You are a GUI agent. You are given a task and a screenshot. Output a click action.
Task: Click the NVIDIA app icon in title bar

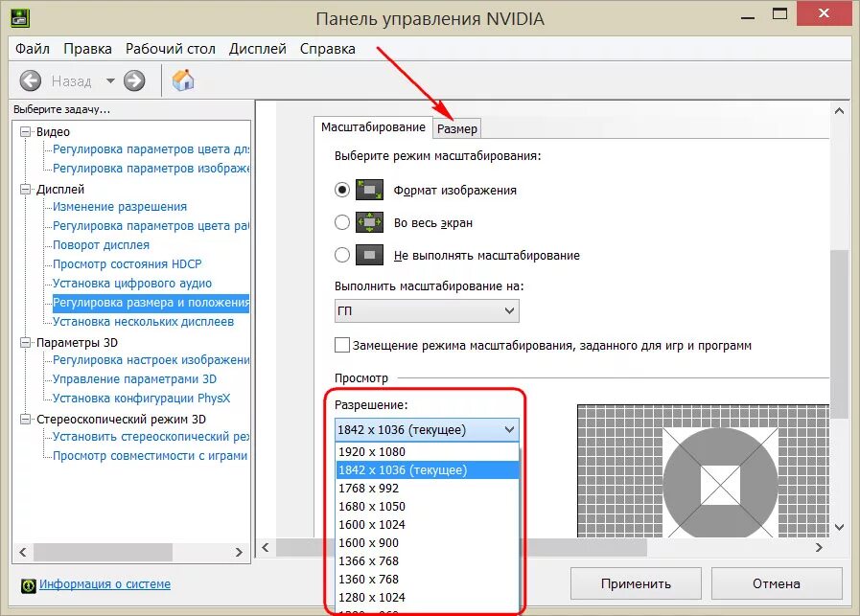click(20, 17)
